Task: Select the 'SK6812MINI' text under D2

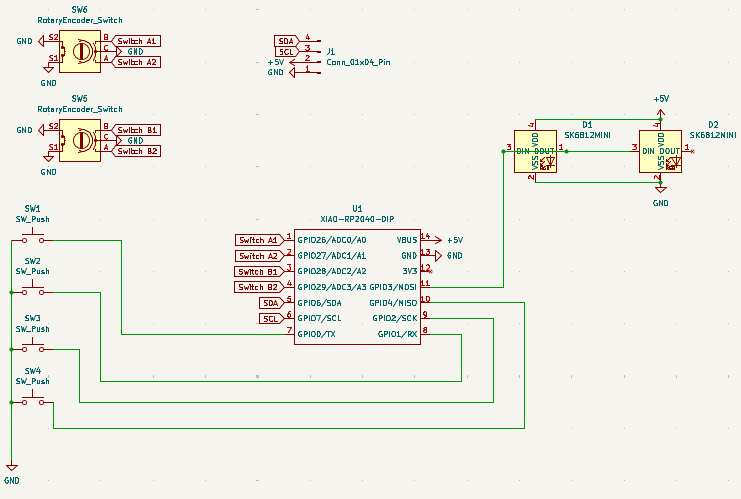Action: click(x=713, y=135)
